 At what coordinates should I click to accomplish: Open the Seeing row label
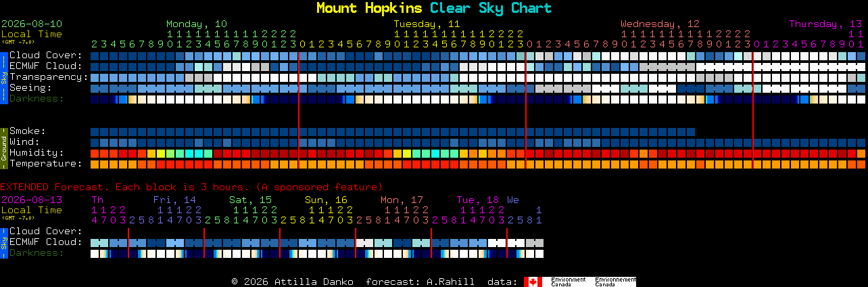pos(30,88)
